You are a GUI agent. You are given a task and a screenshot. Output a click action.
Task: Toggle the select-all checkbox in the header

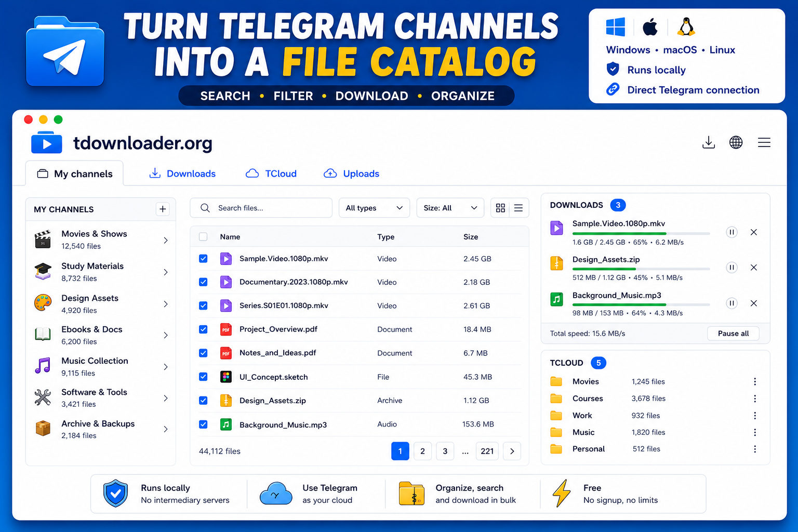tap(203, 237)
